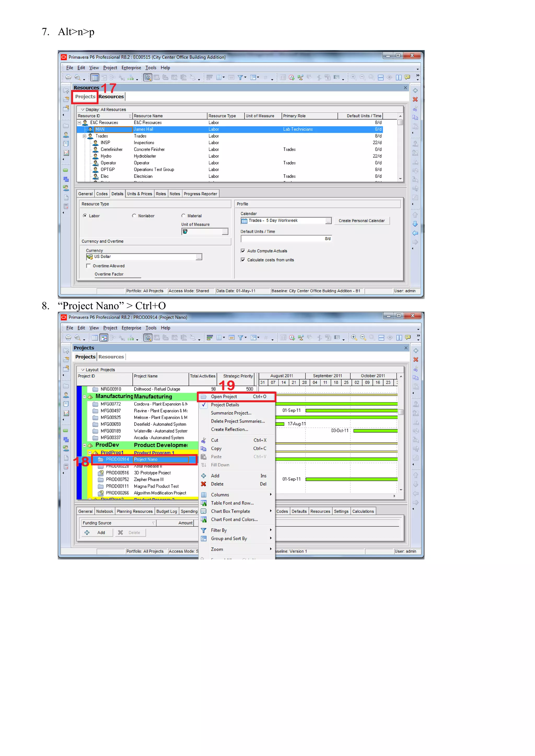Collapse the E&C Resources tree node
Image resolution: width=535 pixels, height=756 pixels.
click(79, 122)
